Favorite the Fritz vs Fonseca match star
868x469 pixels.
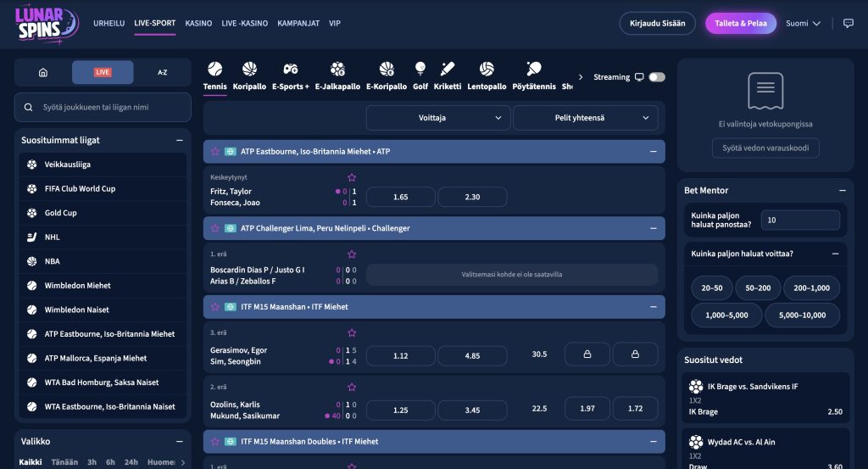pos(352,177)
